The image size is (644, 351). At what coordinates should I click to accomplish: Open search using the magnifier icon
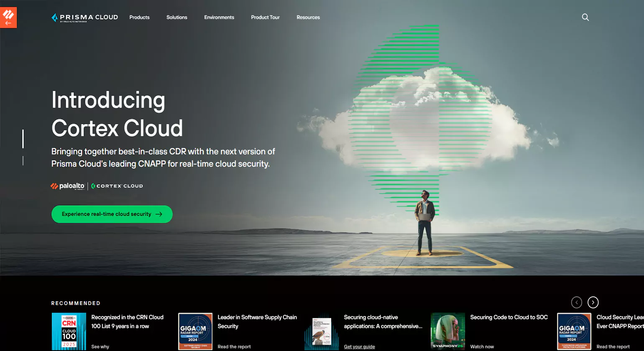click(x=585, y=17)
